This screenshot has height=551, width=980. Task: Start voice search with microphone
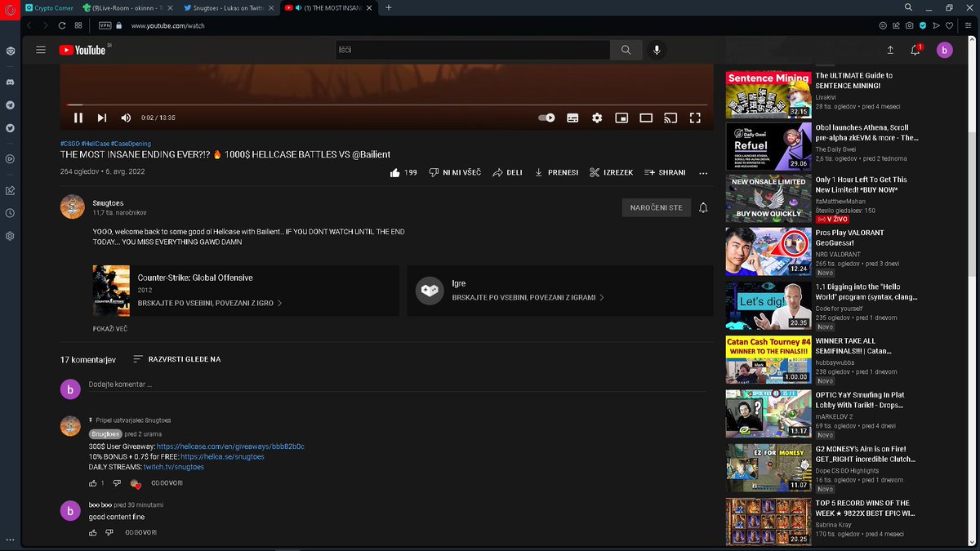point(656,50)
